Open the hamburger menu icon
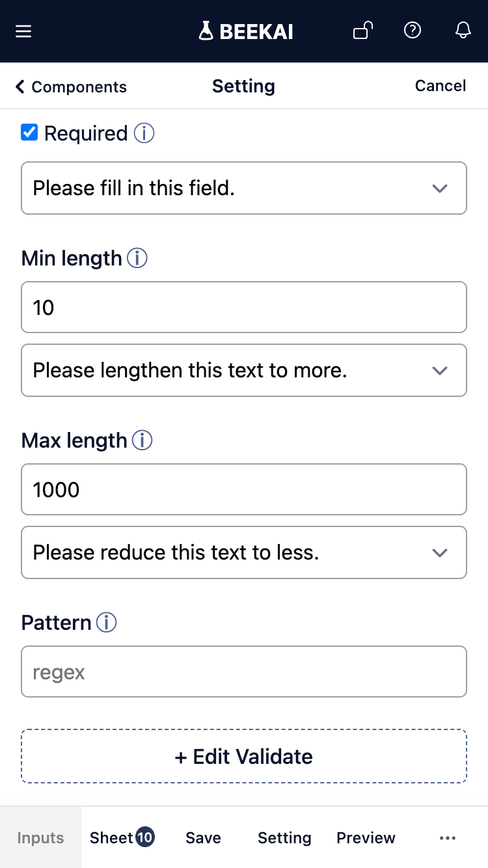Screen dimensions: 488x868 [23, 31]
